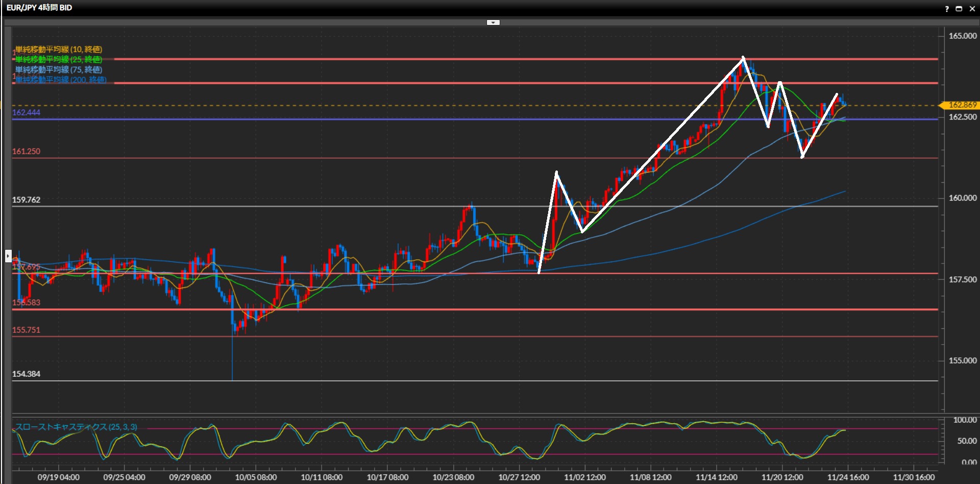Select the 200-period moving average label

tap(61, 80)
